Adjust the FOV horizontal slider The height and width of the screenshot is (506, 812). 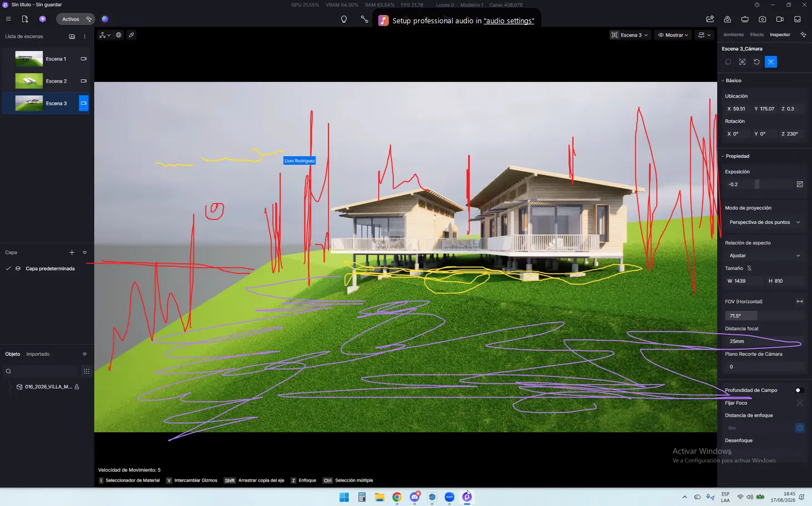(764, 315)
